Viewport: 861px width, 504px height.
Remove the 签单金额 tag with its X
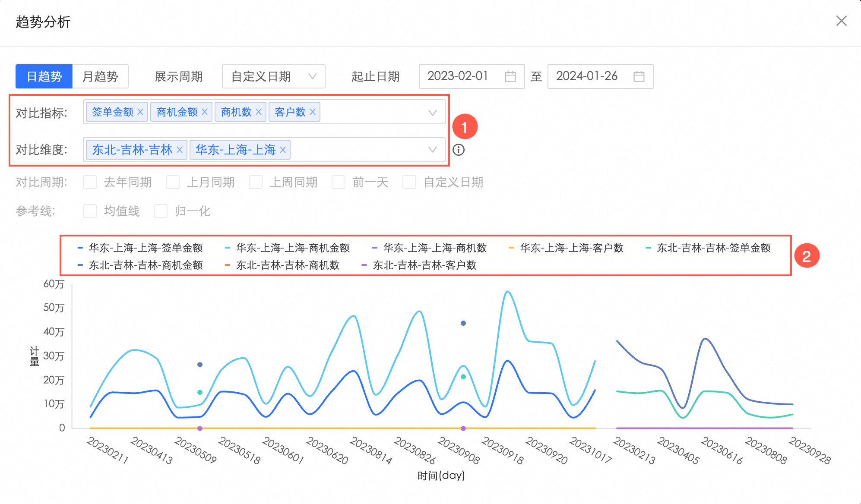tap(140, 112)
